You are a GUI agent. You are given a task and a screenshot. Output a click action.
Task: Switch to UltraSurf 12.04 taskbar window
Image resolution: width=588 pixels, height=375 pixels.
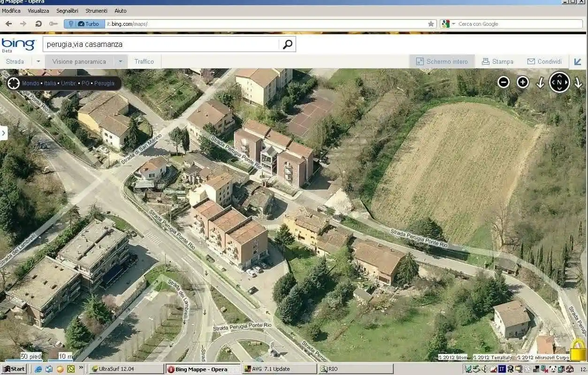click(127, 369)
